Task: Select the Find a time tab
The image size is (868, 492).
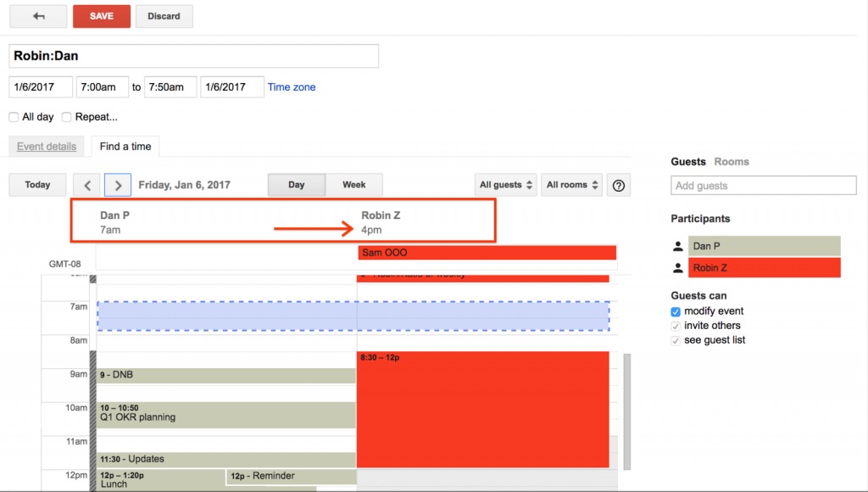Action: pos(125,146)
